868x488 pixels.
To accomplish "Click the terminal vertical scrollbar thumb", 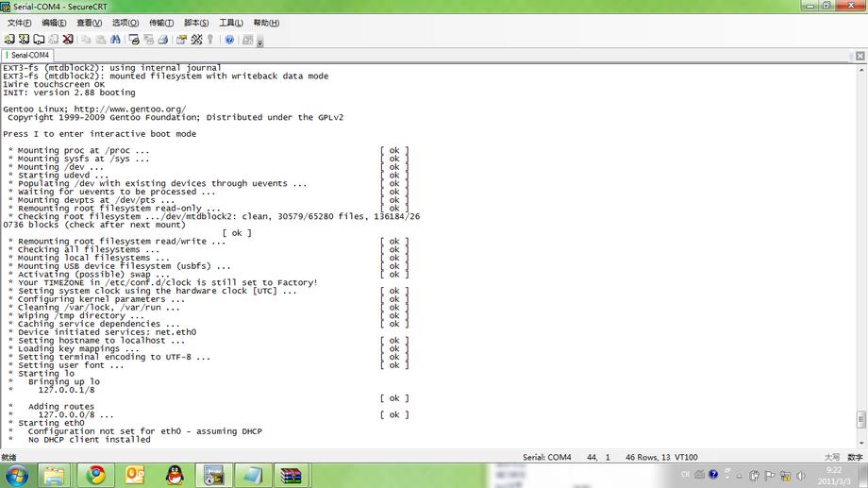I will (861, 419).
